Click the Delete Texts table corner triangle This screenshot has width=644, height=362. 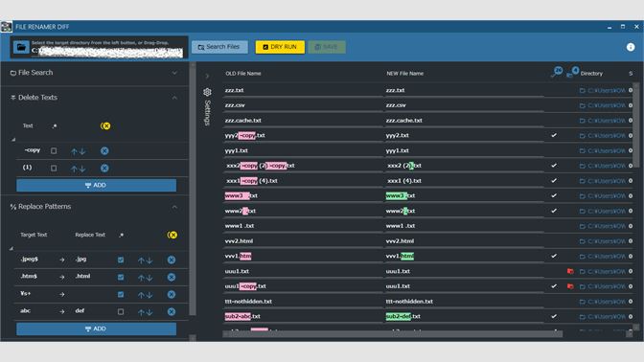click(13, 140)
